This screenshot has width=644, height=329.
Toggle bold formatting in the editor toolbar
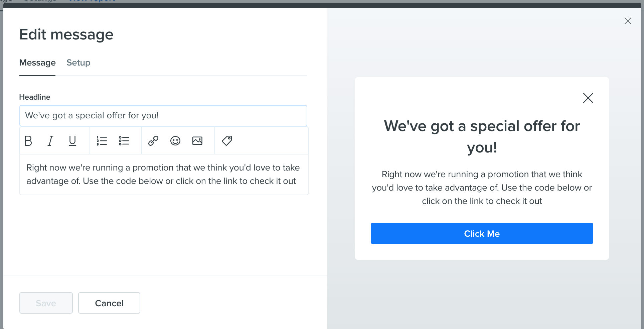pyautogui.click(x=28, y=141)
